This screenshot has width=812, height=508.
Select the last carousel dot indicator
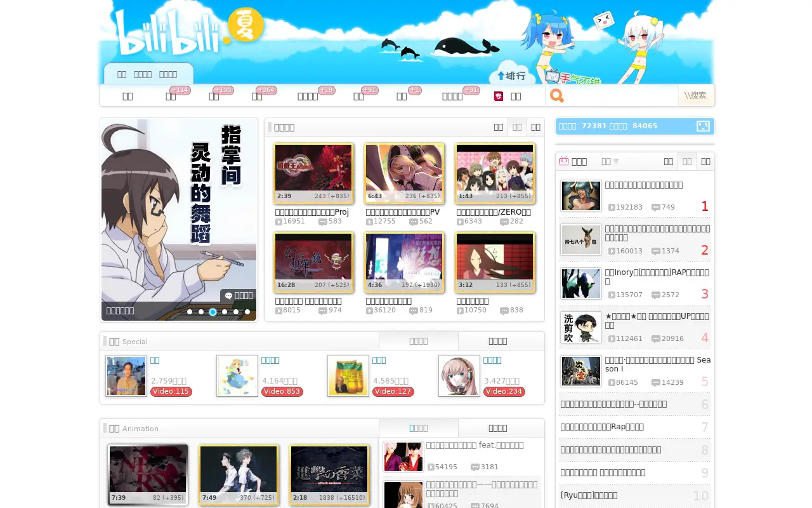click(x=247, y=312)
